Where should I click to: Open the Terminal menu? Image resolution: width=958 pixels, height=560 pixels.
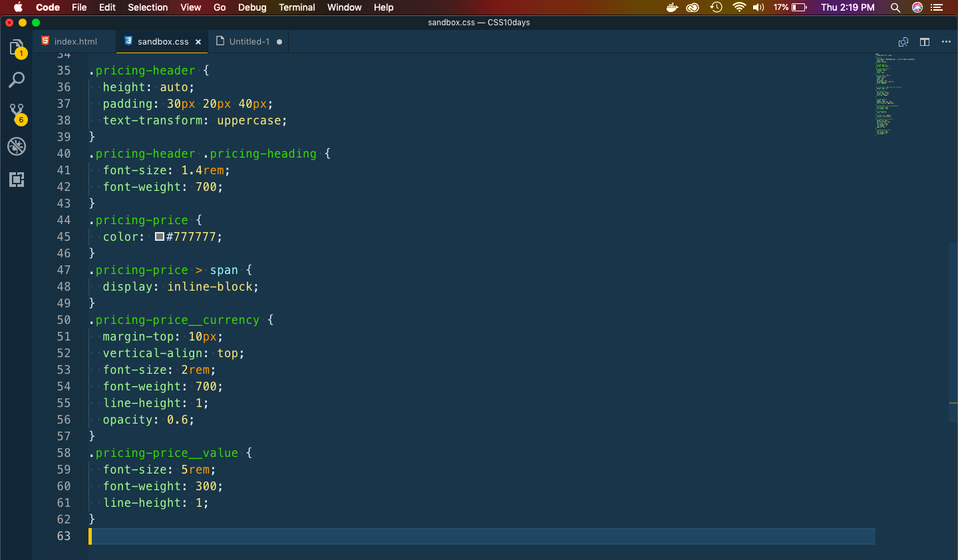(297, 7)
